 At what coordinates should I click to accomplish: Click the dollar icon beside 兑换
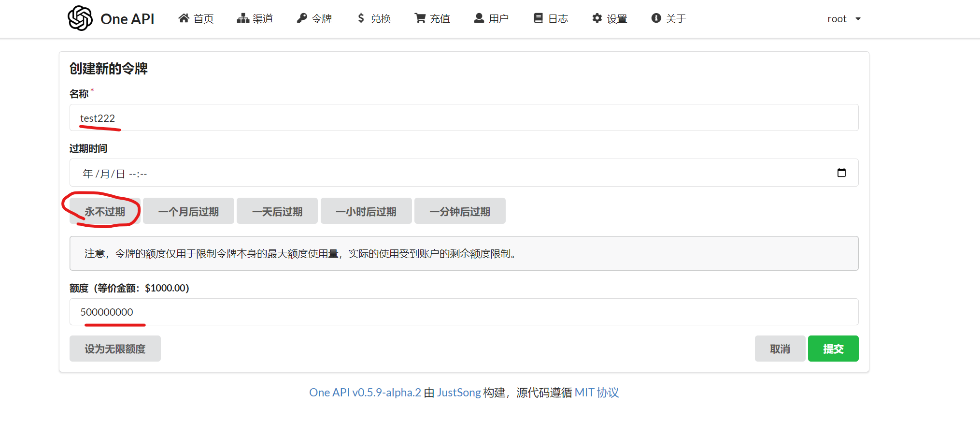[361, 18]
